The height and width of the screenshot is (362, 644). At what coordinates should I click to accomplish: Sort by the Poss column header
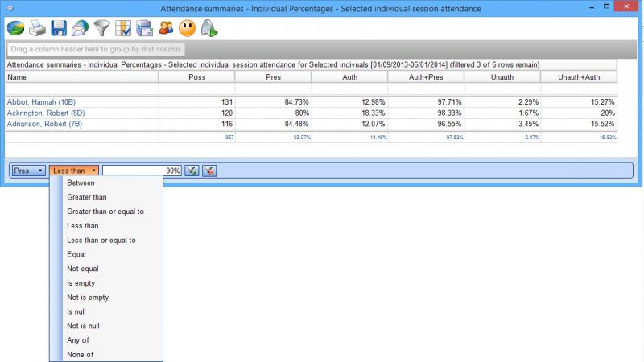[196, 77]
